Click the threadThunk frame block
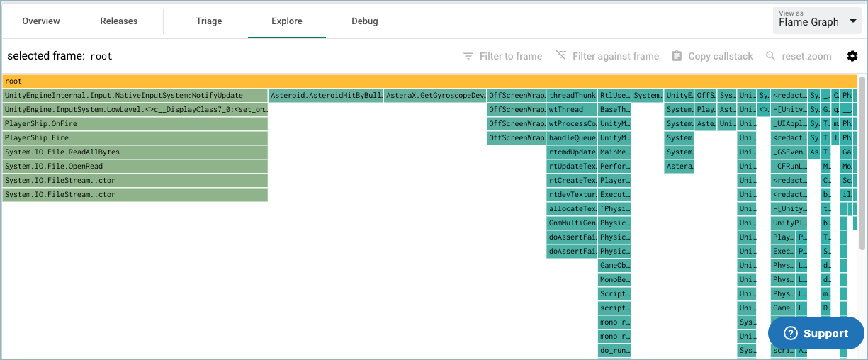This screenshot has height=360, width=868. click(x=572, y=96)
